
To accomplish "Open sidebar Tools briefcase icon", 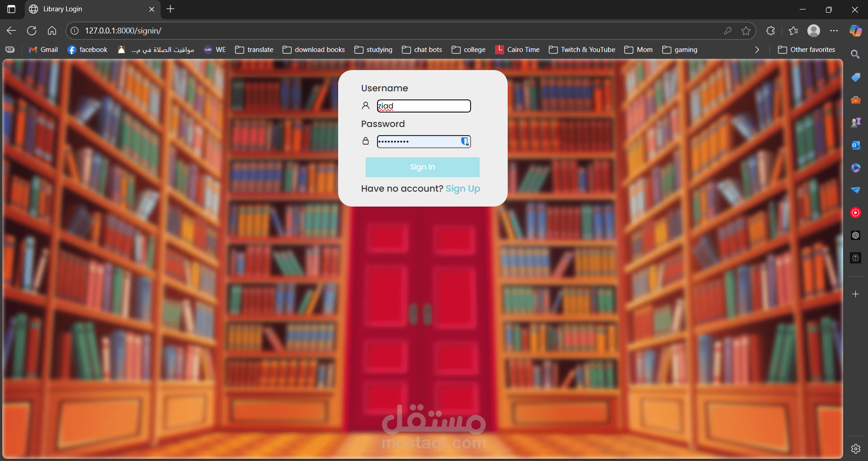I will tap(855, 100).
